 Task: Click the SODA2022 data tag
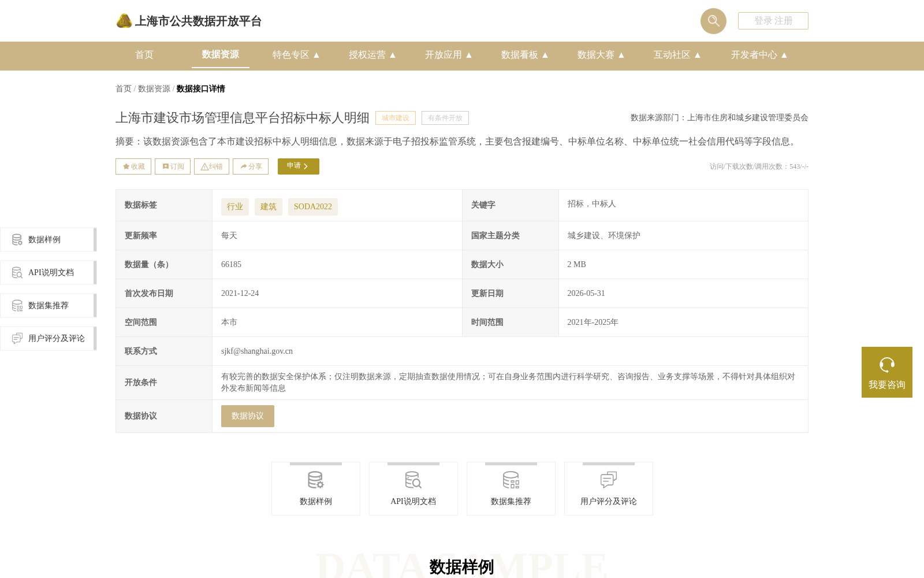(x=313, y=207)
